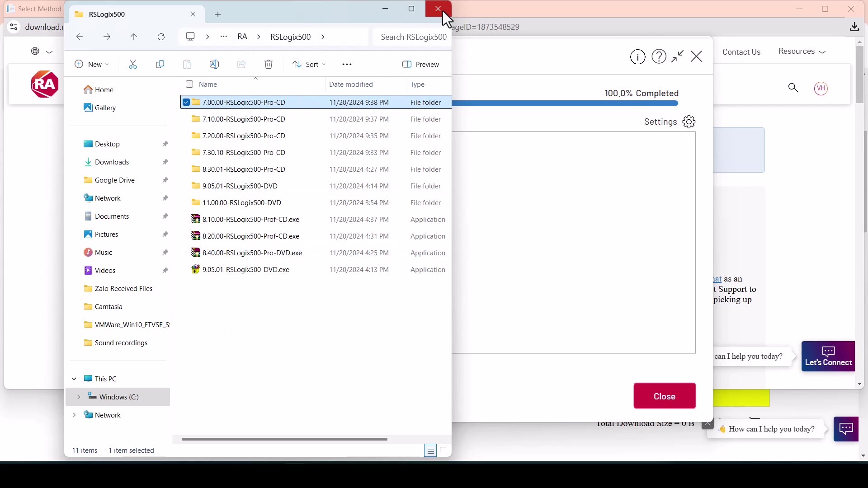This screenshot has height=488, width=868.
Task: Click the Close button in the download dialog
Action: [x=664, y=396]
